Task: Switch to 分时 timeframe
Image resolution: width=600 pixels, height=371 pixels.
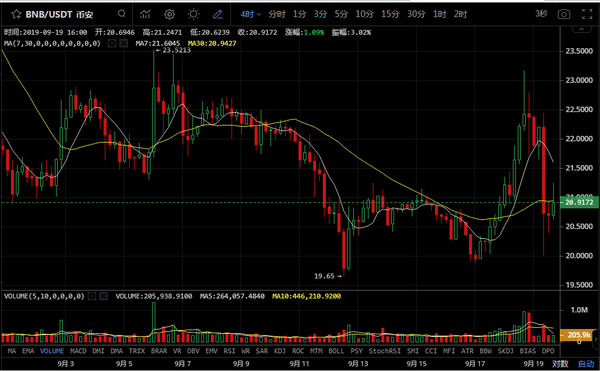Action: (277, 15)
